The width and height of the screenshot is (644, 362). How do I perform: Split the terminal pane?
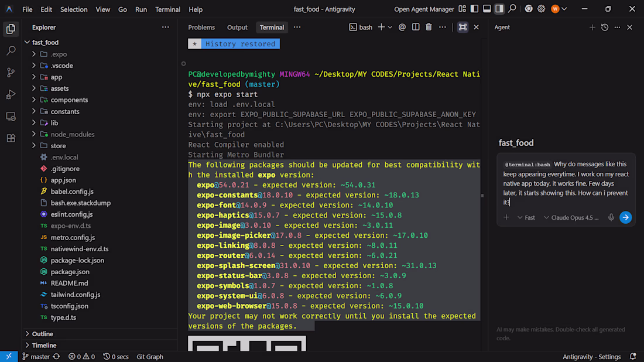click(416, 27)
